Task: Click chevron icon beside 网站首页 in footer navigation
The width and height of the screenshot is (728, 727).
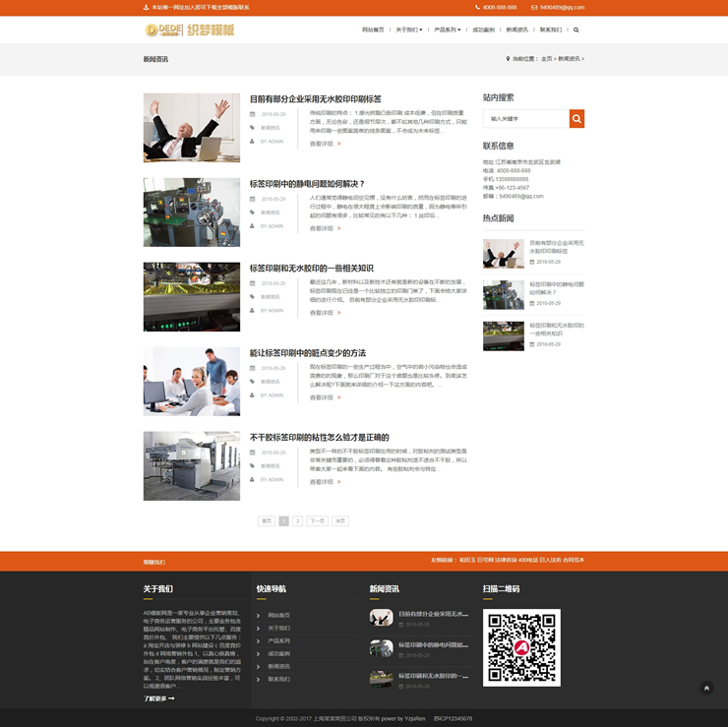Action: 259,616
